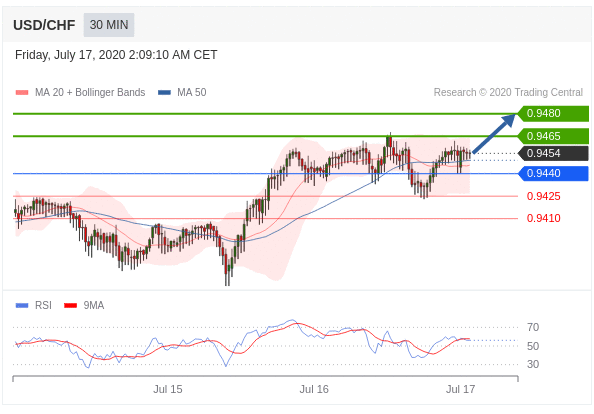Click the Research © 2020 Trading Central text
Screen dimensions: 594x414
click(x=508, y=92)
